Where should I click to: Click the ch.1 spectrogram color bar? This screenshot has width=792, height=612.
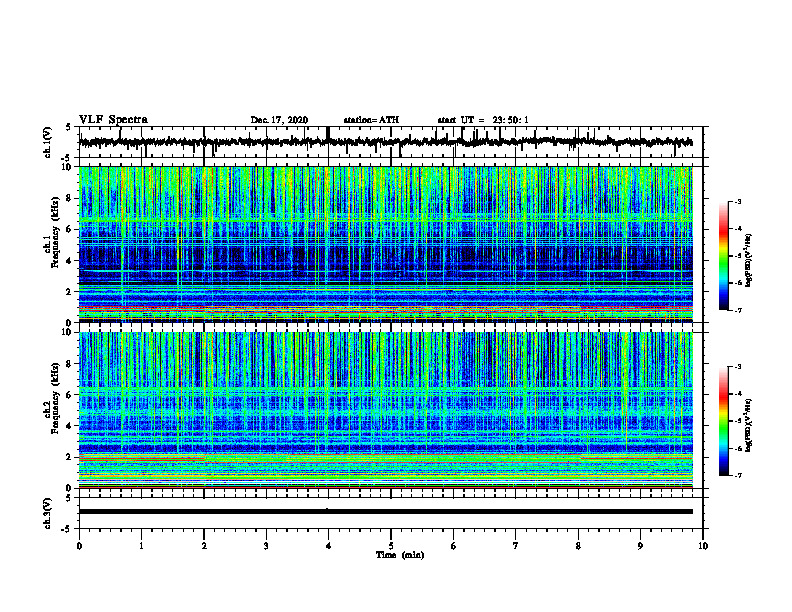pos(723,256)
